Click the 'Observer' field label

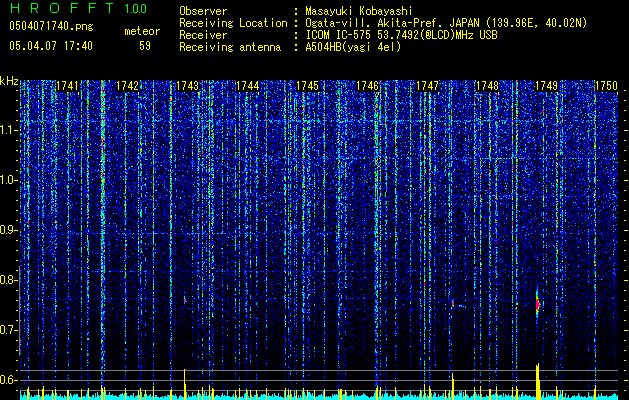pyautogui.click(x=203, y=11)
